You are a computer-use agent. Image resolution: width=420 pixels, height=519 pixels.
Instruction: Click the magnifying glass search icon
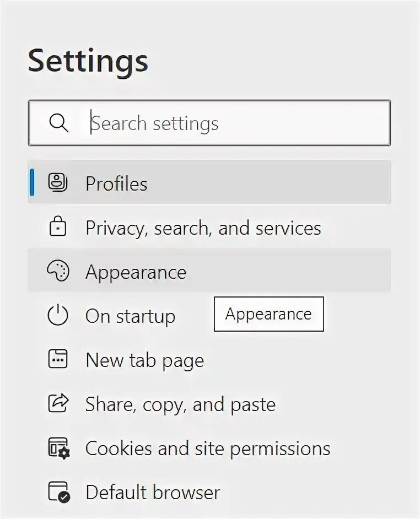(x=58, y=123)
